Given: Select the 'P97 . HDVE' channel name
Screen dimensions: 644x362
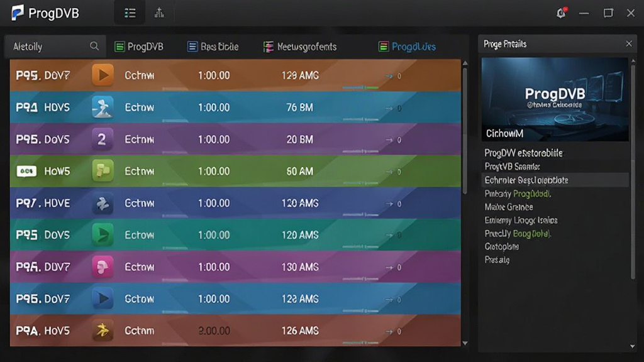Looking at the screenshot, I should click(43, 203).
